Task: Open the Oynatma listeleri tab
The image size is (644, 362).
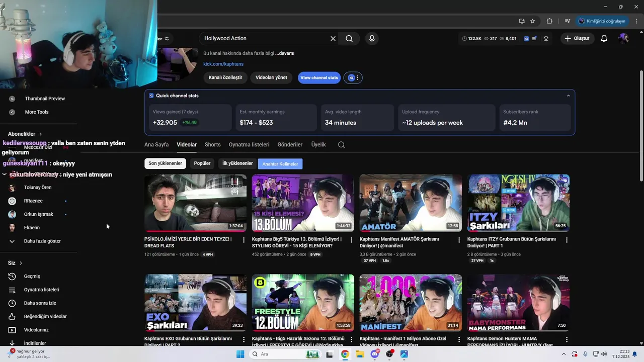Action: (x=249, y=145)
